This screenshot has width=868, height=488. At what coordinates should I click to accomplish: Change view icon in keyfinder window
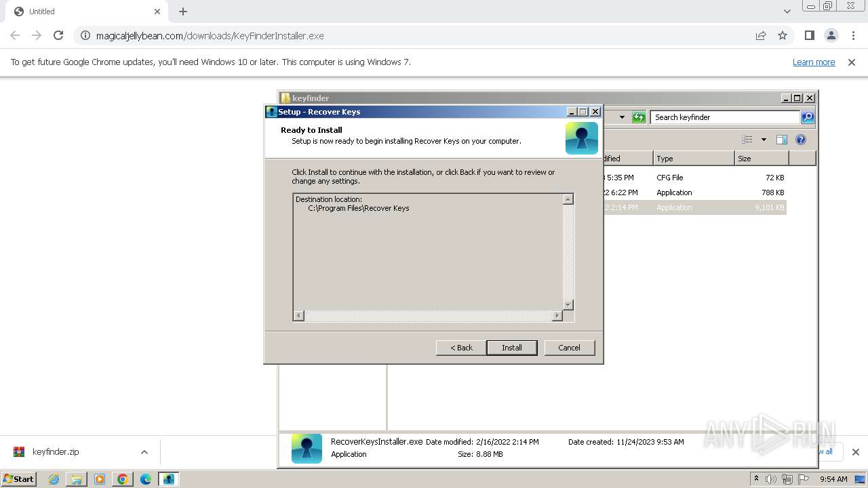click(747, 140)
